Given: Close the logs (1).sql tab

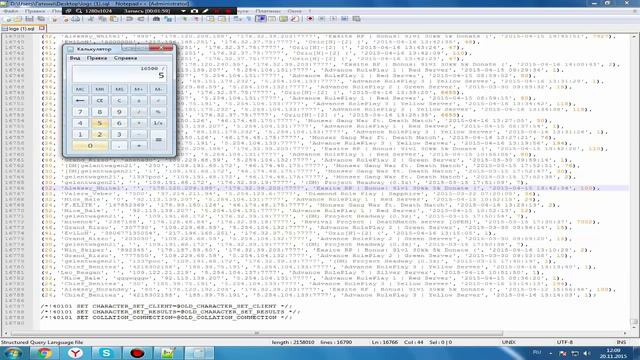Looking at the screenshot, I should [42, 28].
